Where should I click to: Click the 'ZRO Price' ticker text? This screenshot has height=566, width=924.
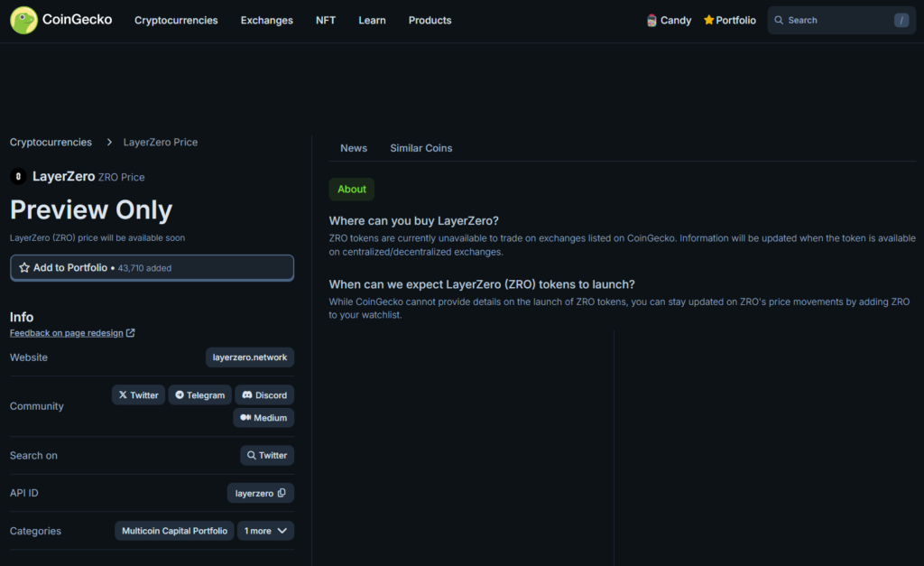pyautogui.click(x=122, y=177)
